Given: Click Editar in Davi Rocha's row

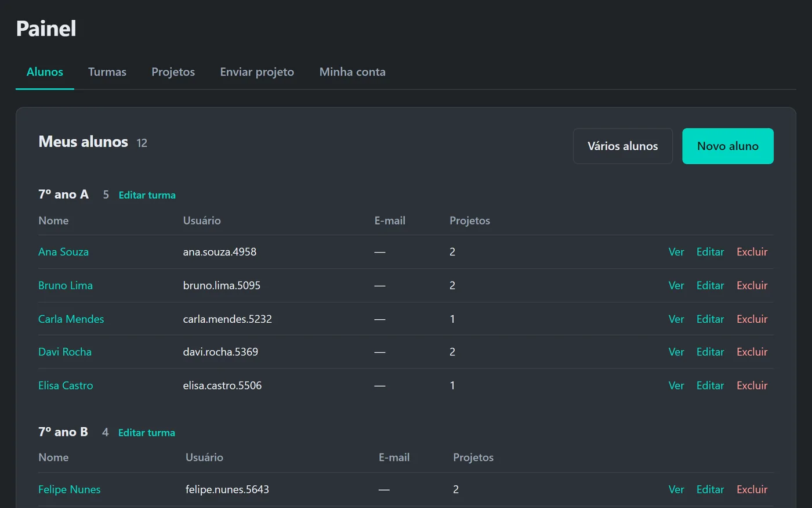Looking at the screenshot, I should pyautogui.click(x=710, y=352).
